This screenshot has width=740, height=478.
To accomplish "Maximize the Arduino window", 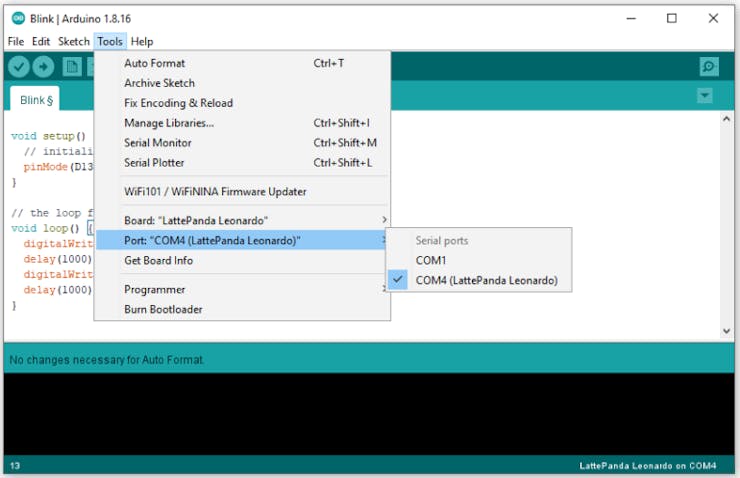I will pos(672,18).
